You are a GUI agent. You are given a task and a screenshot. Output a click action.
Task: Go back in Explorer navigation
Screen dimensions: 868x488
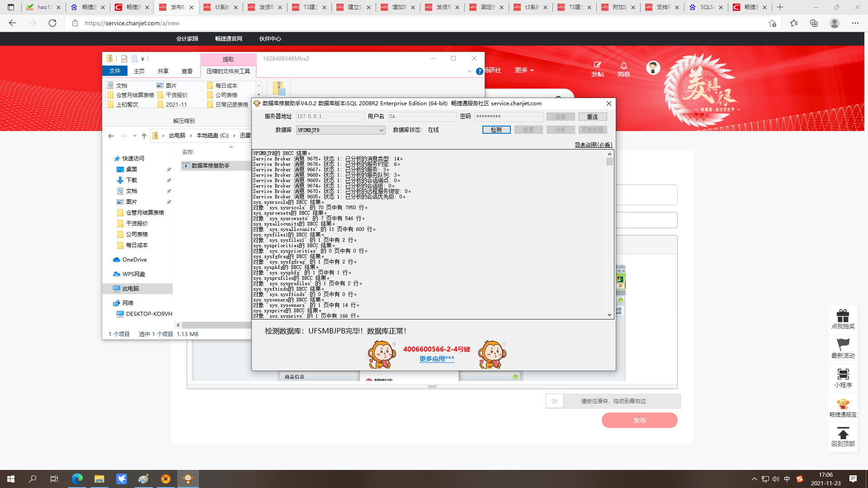coord(111,136)
